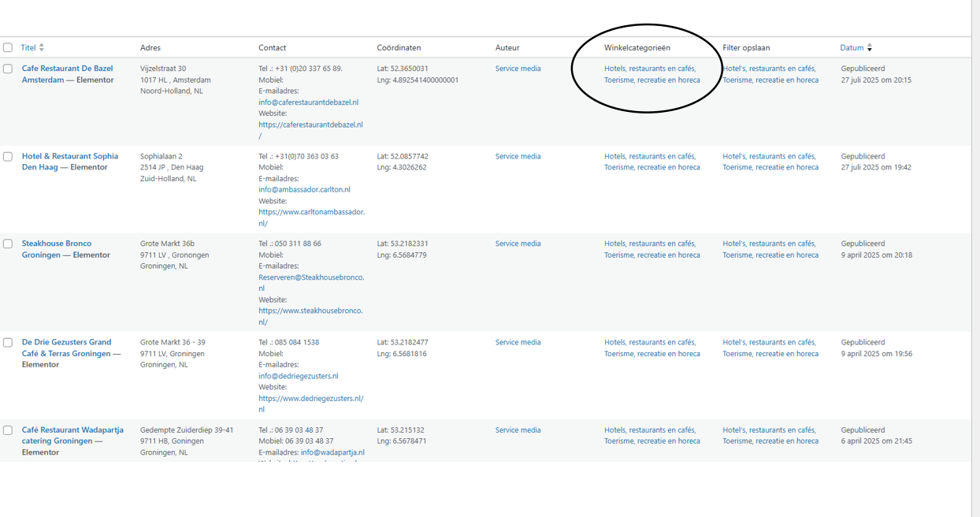
Task: Open filter Toerisme, recreatie en horeca, De Bazel row
Action: (770, 80)
